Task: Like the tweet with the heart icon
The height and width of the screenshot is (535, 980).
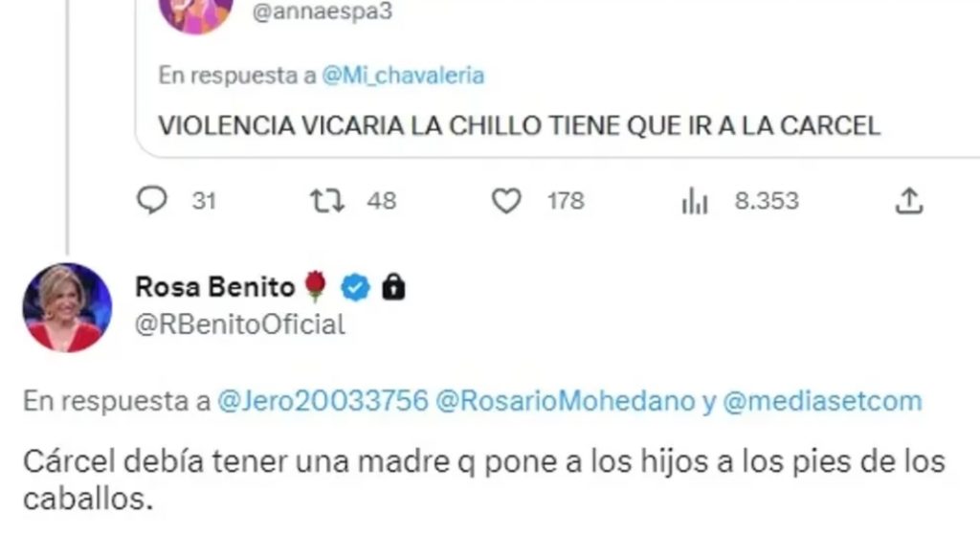Action: pyautogui.click(x=505, y=201)
